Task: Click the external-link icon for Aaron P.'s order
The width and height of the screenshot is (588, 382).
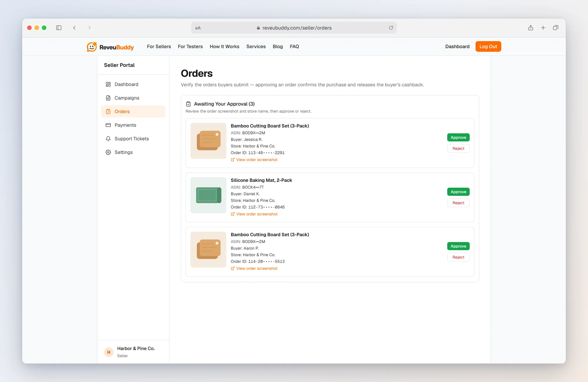Action: coord(233,268)
